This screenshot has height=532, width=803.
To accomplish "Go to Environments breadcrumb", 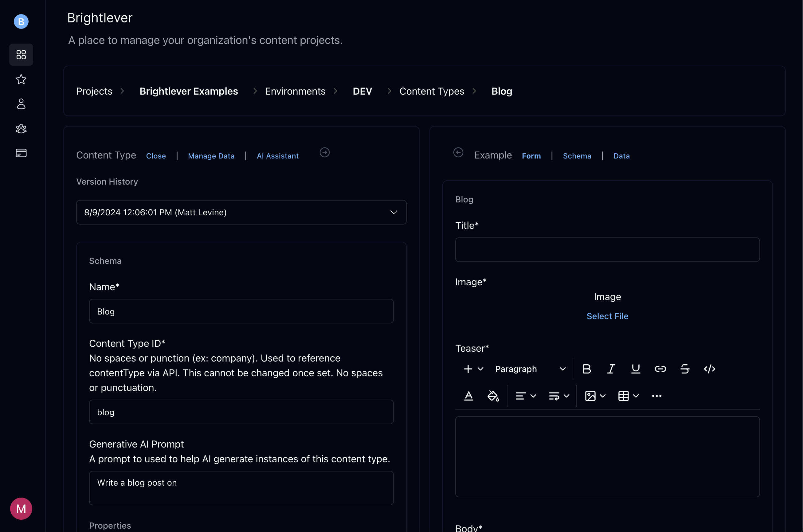I will pyautogui.click(x=295, y=91).
